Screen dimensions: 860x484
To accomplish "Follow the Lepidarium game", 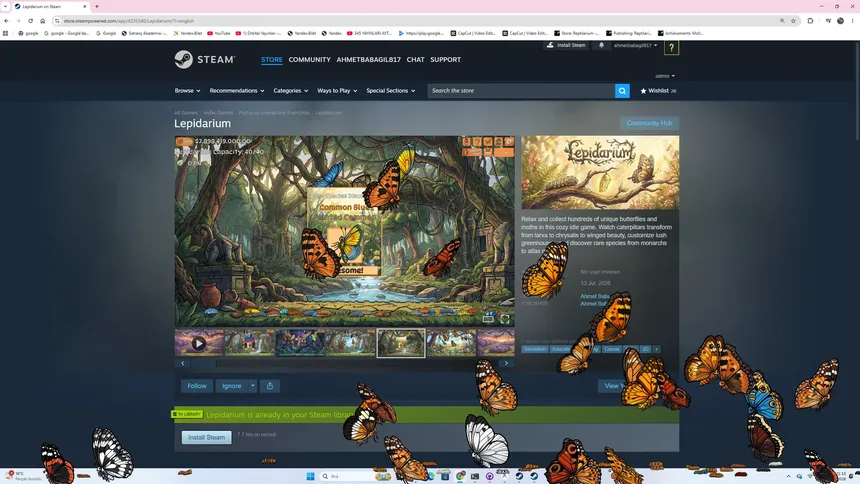I will point(197,386).
